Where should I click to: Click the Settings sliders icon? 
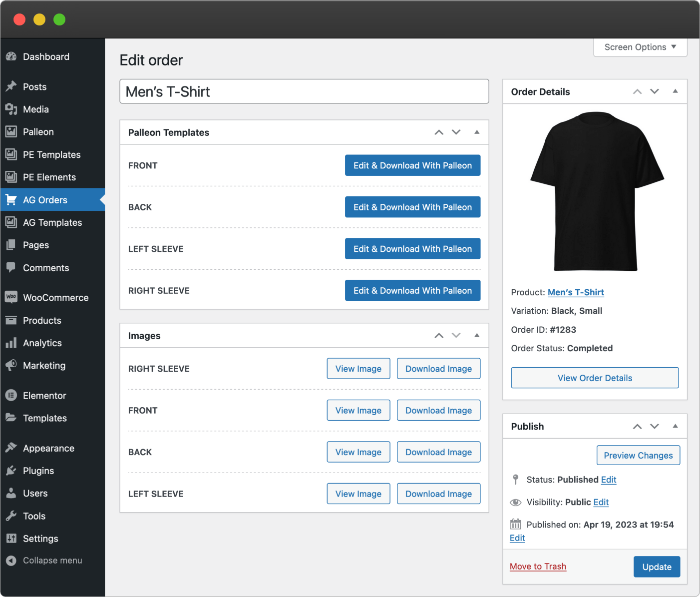pyautogui.click(x=11, y=538)
